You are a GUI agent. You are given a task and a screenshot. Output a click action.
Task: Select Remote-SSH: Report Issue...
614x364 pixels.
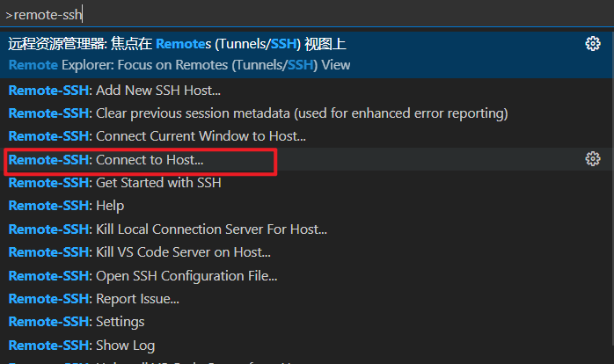(306, 299)
